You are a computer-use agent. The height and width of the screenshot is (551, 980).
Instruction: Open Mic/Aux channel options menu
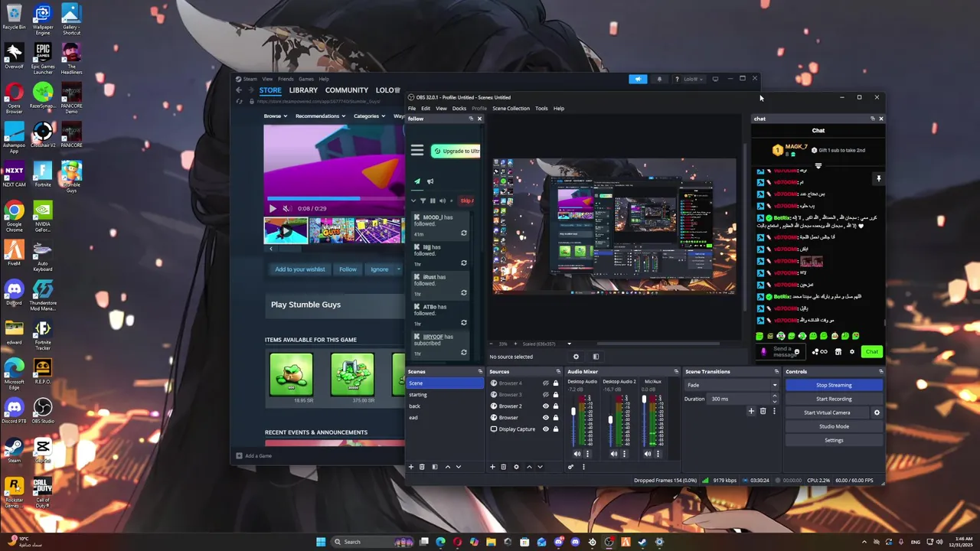(658, 454)
